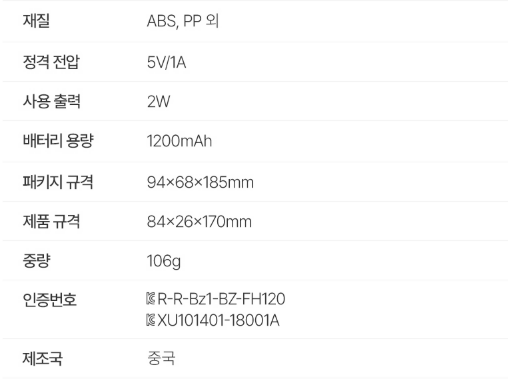This screenshot has height=381, width=508.
Task: Click the 2W output value
Action: click(159, 101)
